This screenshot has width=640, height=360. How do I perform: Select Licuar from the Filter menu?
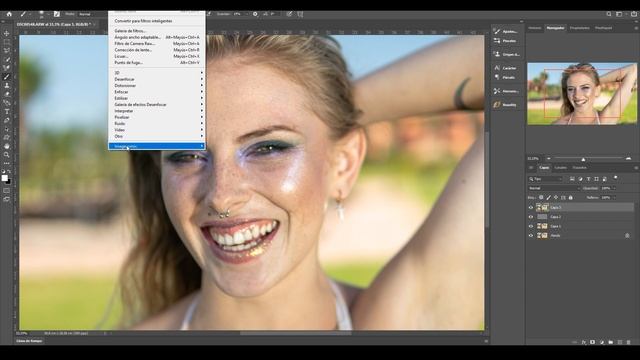click(157, 56)
